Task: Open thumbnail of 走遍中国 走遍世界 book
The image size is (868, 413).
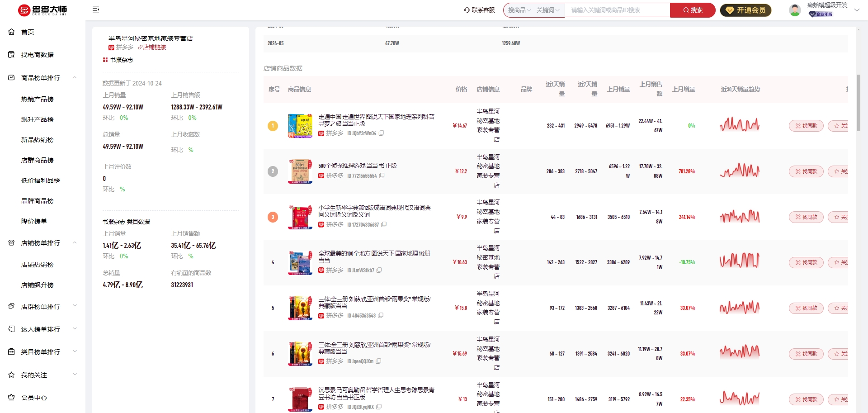Action: [300, 126]
